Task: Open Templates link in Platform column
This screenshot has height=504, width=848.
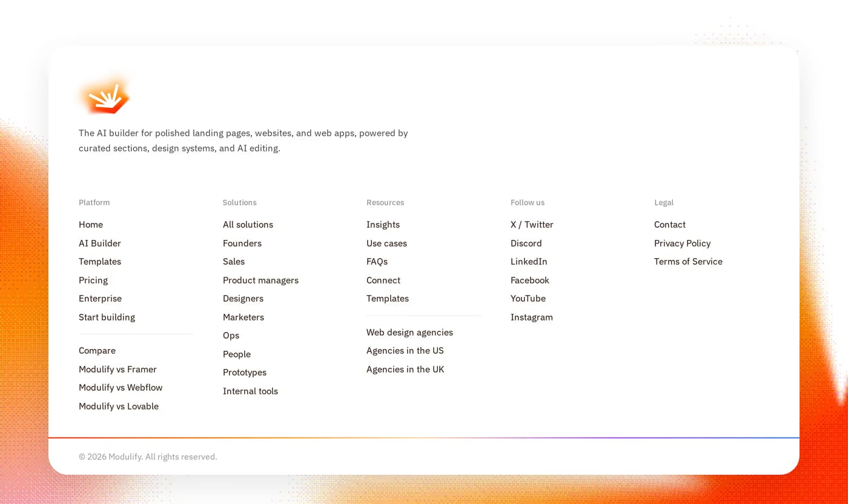Action: [100, 262]
